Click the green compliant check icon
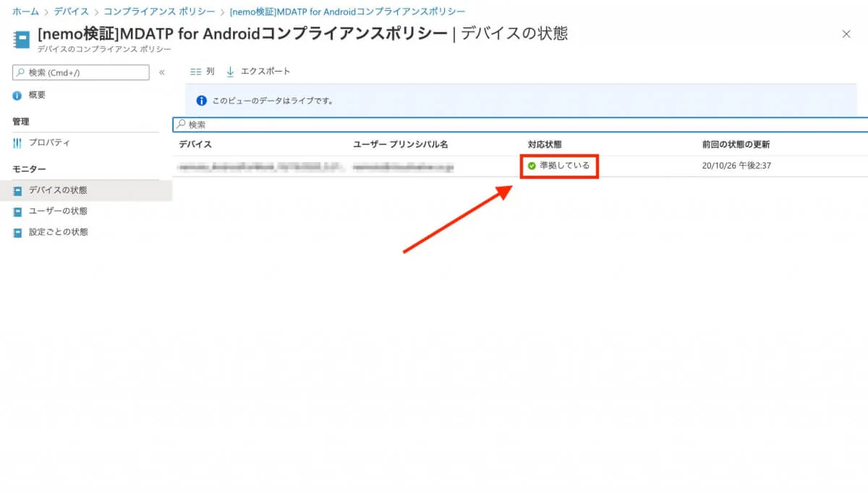 (x=532, y=166)
